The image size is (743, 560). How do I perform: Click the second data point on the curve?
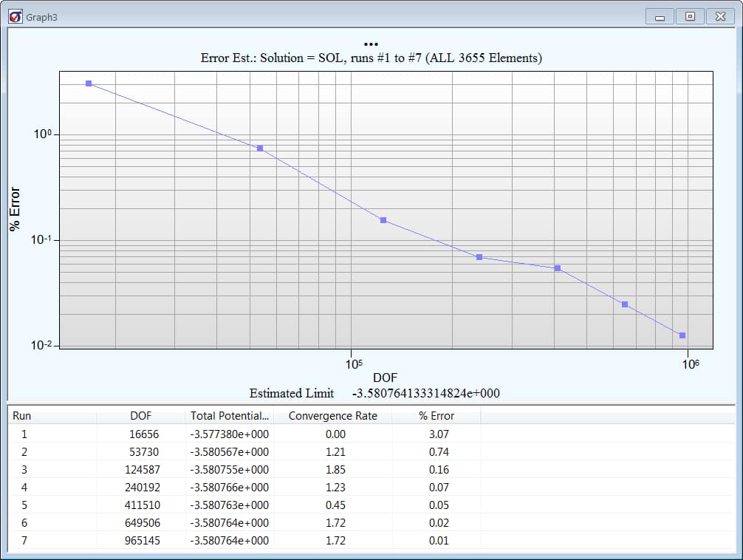260,148
